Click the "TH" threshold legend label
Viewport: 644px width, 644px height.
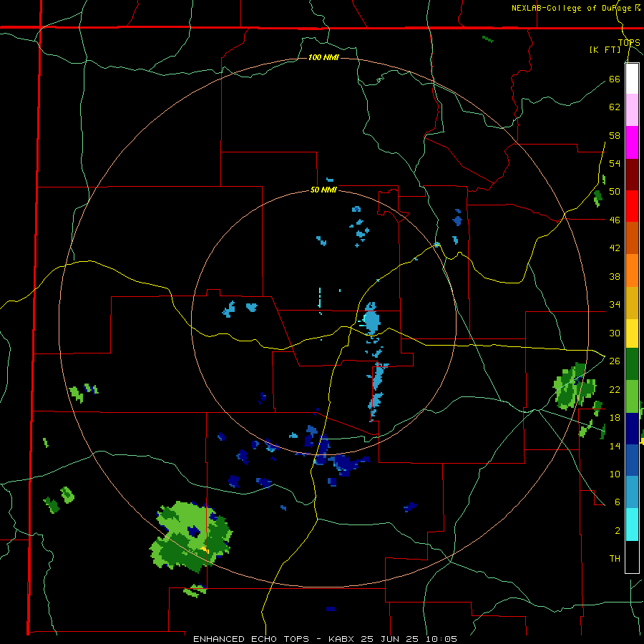pyautogui.click(x=615, y=558)
